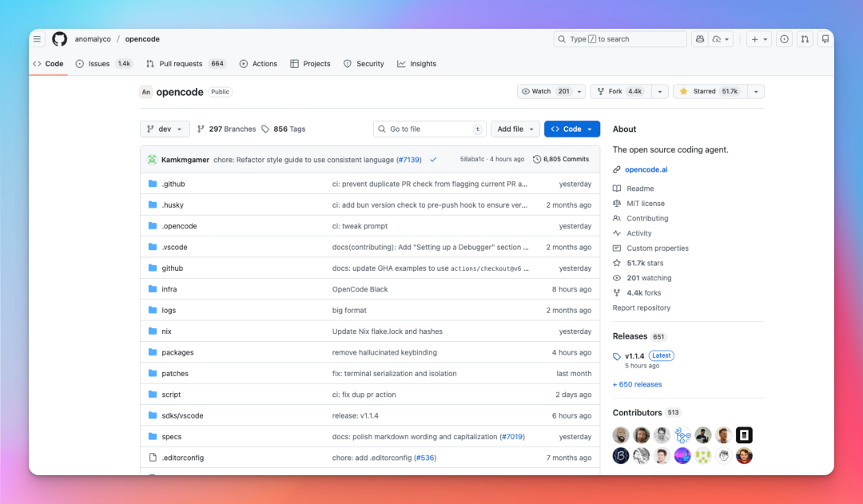Open the star lists dropdown arrow
The width and height of the screenshot is (863, 504).
(755, 92)
